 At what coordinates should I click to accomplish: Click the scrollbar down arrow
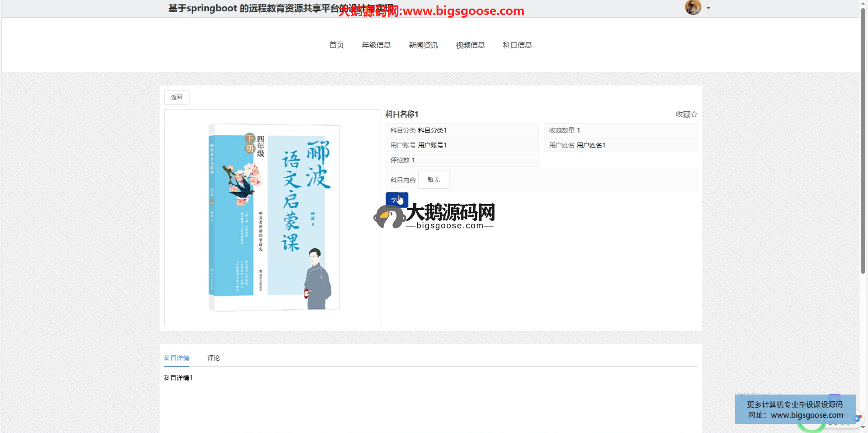click(x=863, y=428)
